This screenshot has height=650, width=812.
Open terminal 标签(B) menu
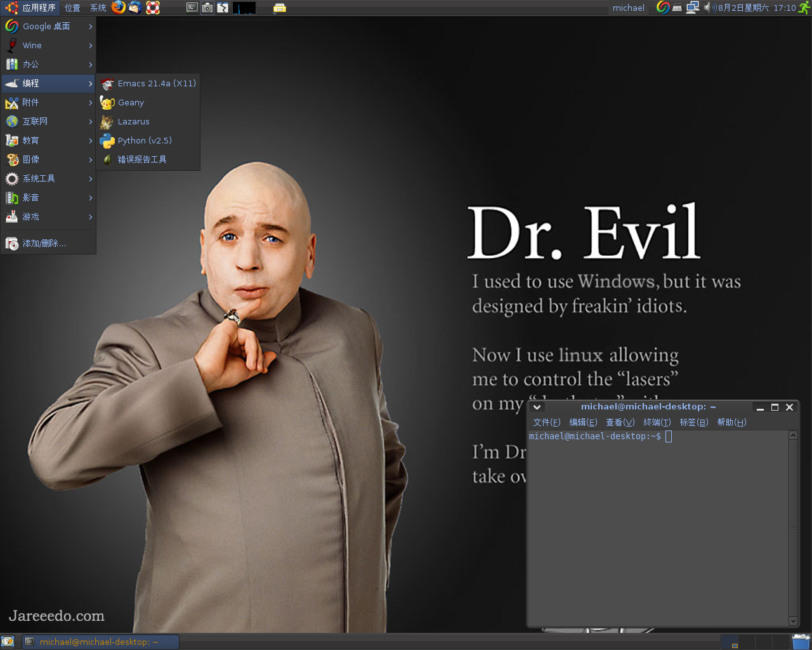point(694,422)
